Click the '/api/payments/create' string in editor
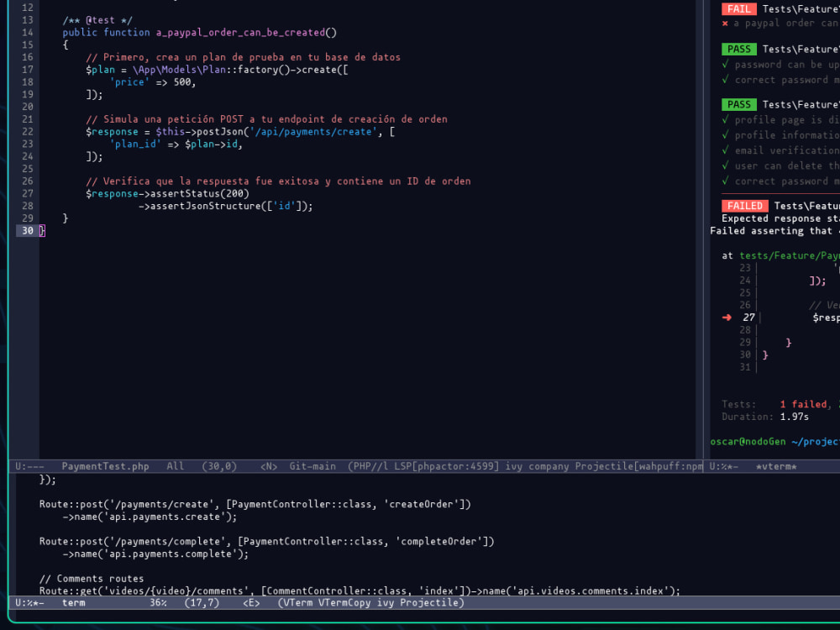The width and height of the screenshot is (840, 630). coord(312,131)
